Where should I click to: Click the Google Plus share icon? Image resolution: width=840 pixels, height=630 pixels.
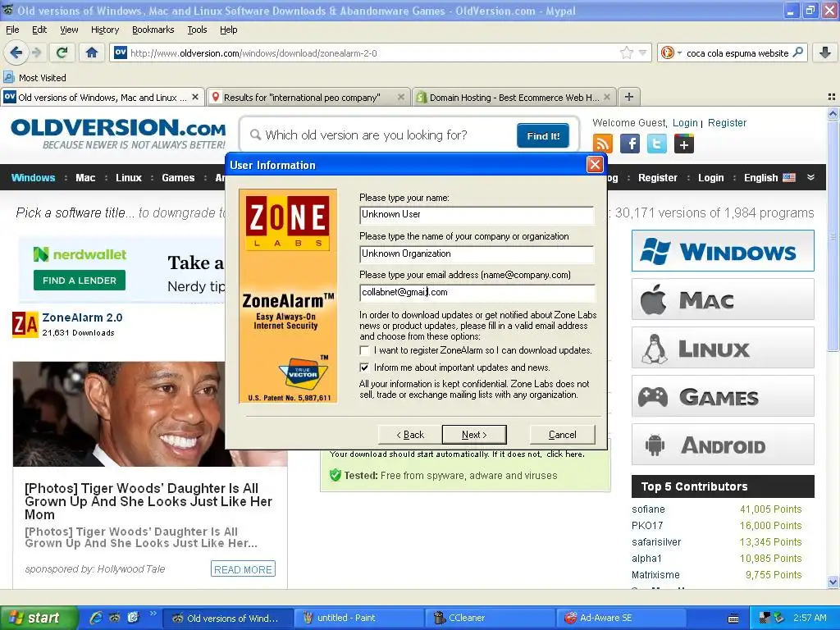pos(684,144)
